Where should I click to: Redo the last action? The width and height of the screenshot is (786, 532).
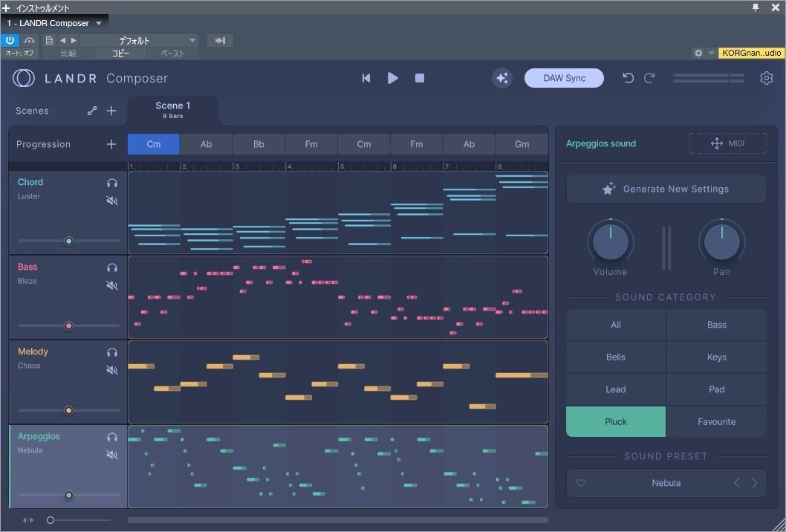coord(649,77)
